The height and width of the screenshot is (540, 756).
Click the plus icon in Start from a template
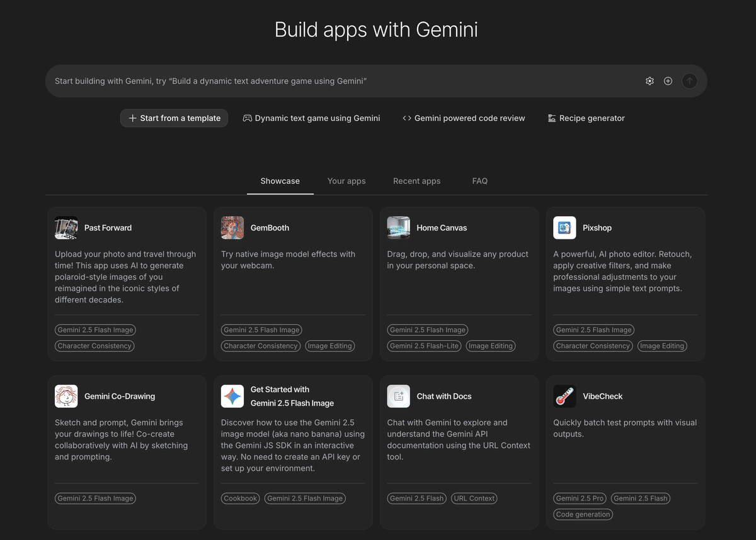tap(132, 118)
